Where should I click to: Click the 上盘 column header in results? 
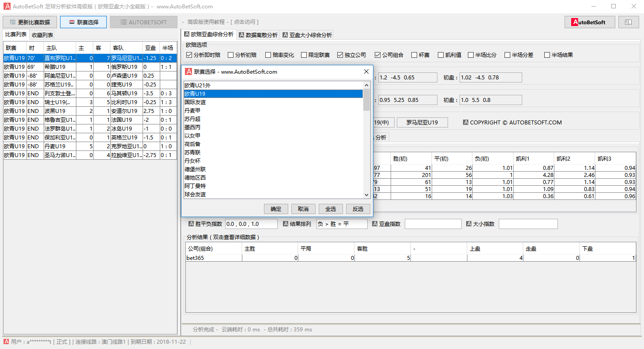pos(495,248)
